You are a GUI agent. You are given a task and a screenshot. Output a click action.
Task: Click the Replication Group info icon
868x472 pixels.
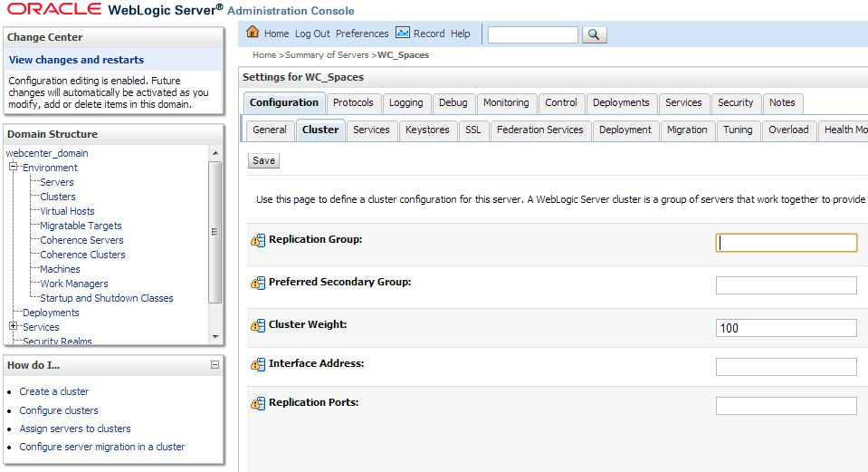click(258, 240)
